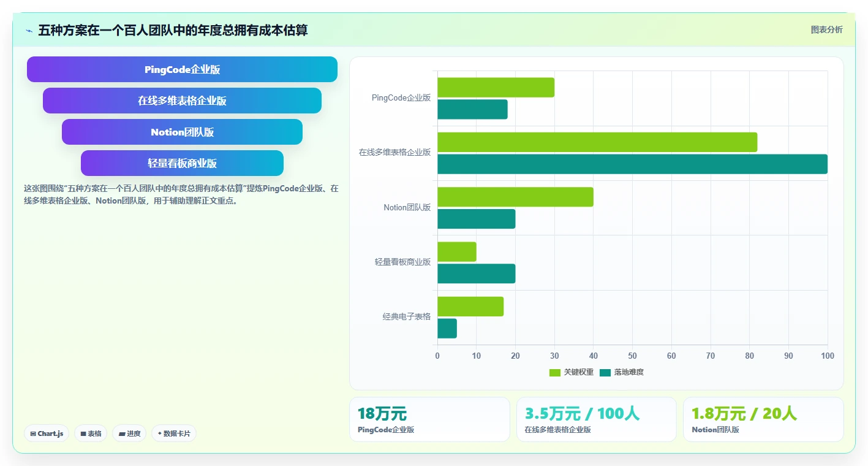This screenshot has width=868, height=466.
Task: Click the 经典电子表格 green bar
Action: (470, 307)
